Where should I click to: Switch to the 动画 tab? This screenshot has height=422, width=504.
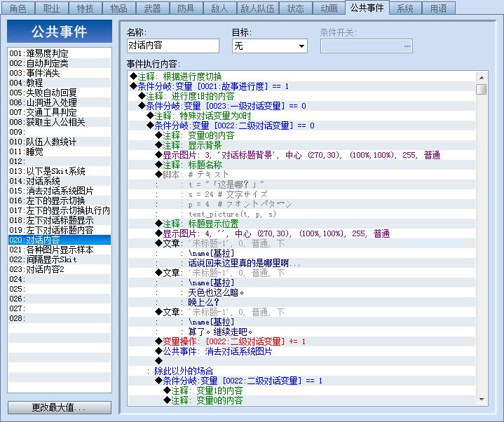[329, 8]
